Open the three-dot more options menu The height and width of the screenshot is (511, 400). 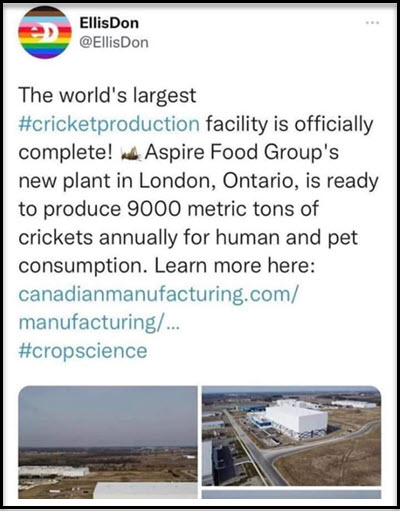coord(372,23)
